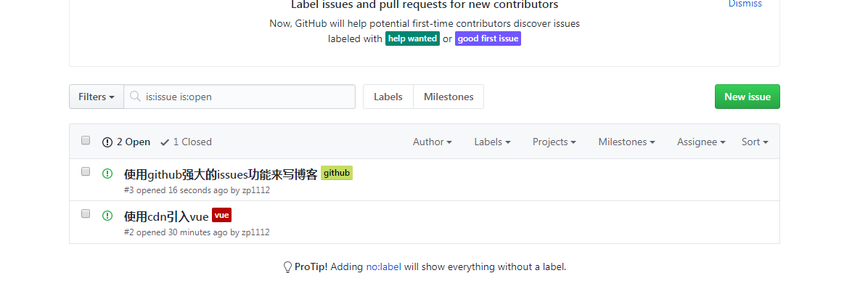Switch to the Milestones tab

(x=449, y=97)
